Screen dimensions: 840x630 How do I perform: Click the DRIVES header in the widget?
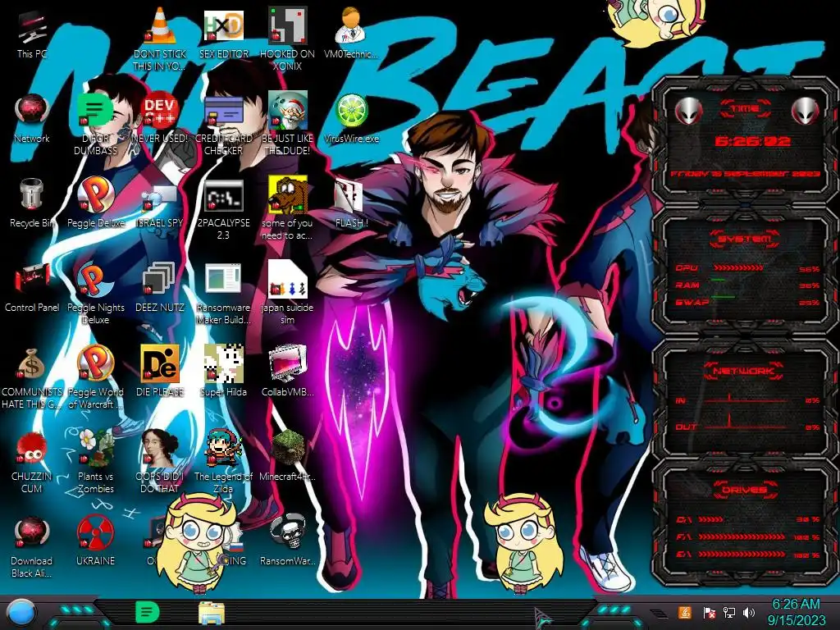745,490
